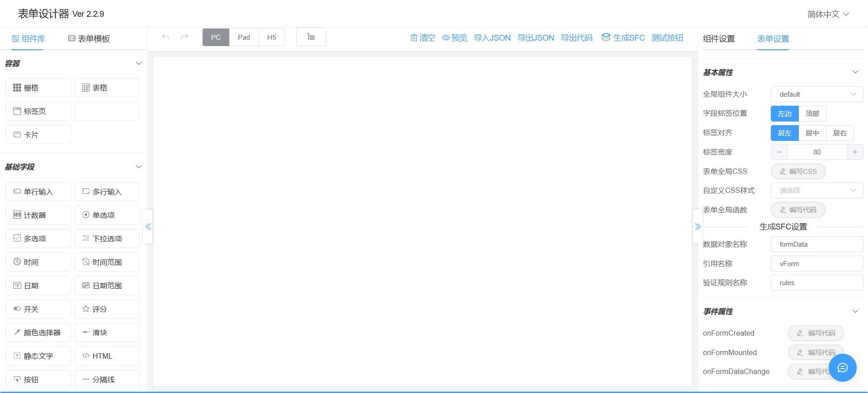Increase label width with plus button
This screenshot has height=393, width=868.
(855, 152)
